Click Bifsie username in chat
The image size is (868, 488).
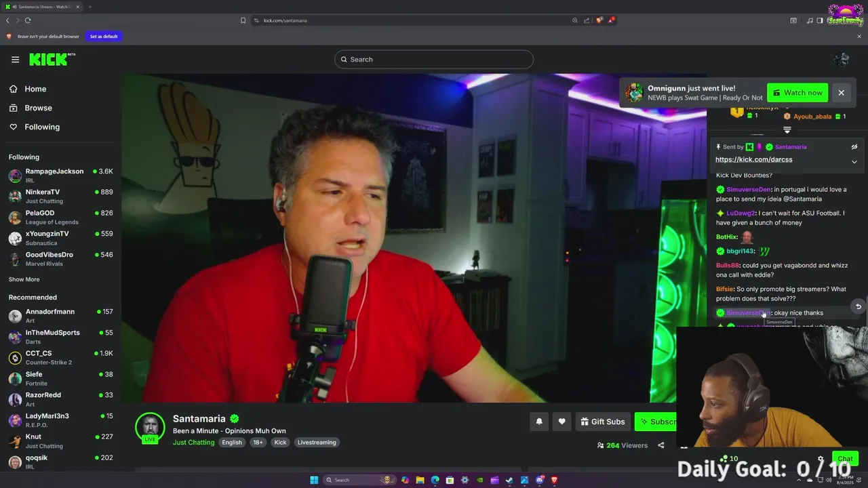pyautogui.click(x=725, y=289)
